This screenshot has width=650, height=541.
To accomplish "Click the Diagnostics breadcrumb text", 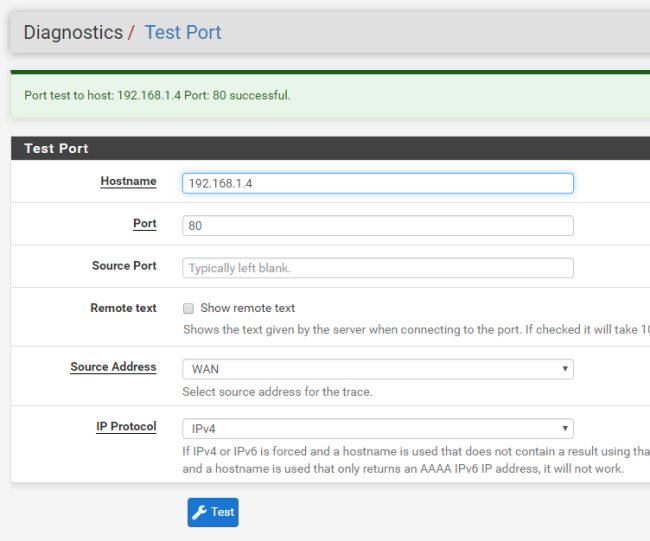I will pyautogui.click(x=73, y=32).
